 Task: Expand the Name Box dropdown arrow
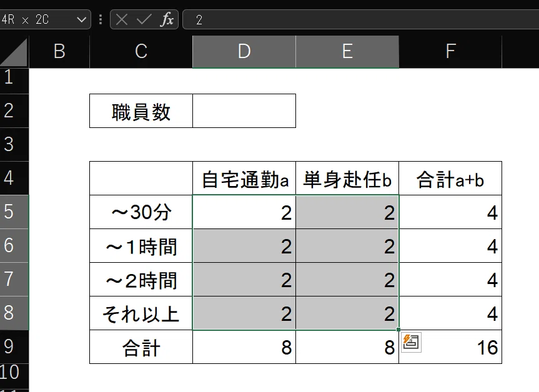click(81, 19)
